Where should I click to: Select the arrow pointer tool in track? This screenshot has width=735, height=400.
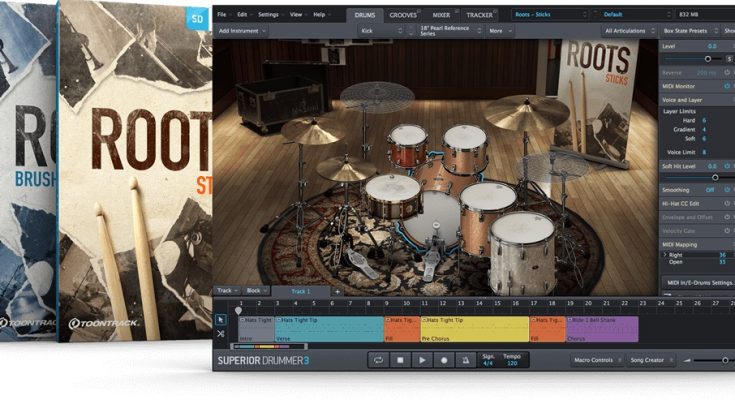tap(221, 318)
